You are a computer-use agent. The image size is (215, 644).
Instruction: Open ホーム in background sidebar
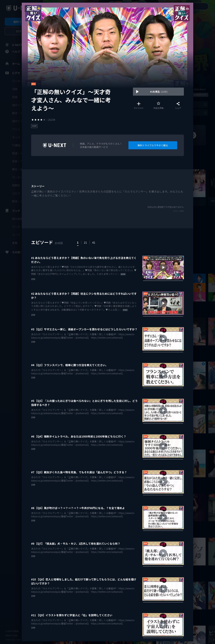pyautogui.click(x=16, y=64)
